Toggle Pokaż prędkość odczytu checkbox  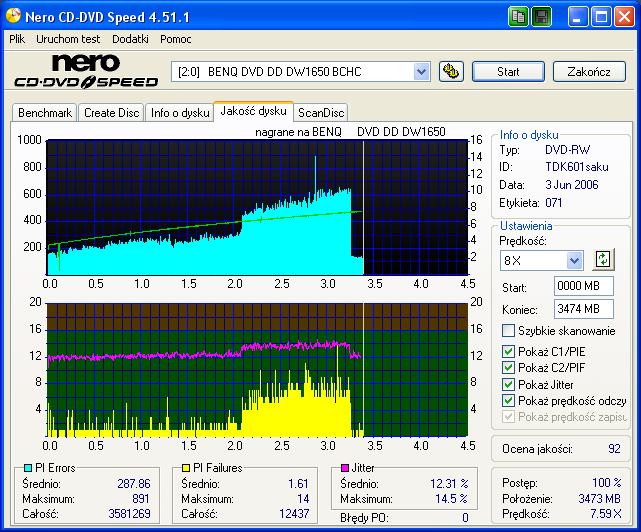click(508, 401)
